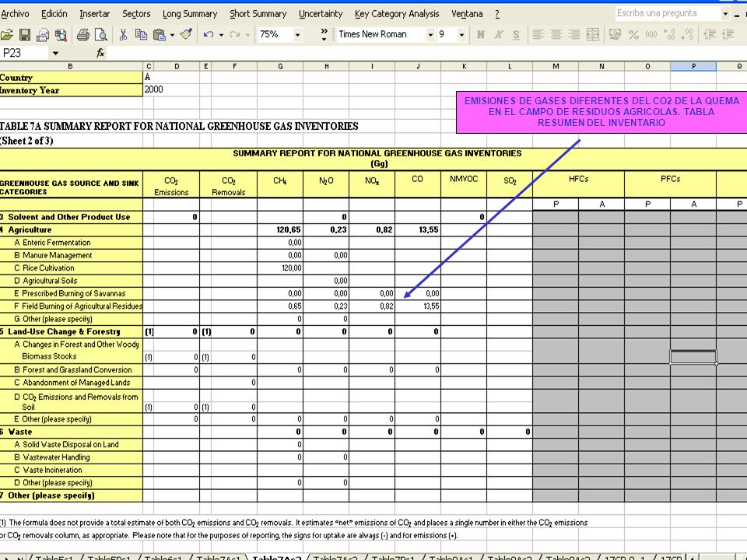Screen dimensions: 747x560
Task: Click in the formula bar
Action: tap(426, 54)
